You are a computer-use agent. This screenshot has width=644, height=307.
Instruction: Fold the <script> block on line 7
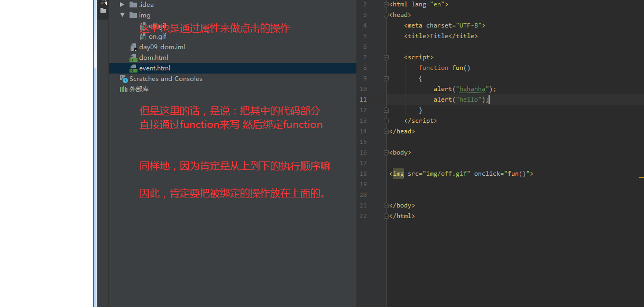click(x=386, y=57)
